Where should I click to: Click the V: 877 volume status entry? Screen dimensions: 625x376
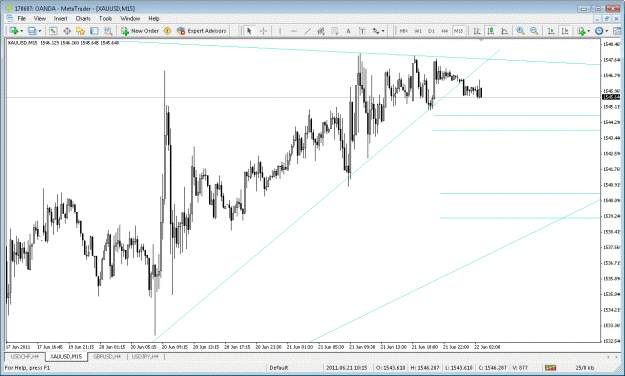pyautogui.click(x=520, y=368)
